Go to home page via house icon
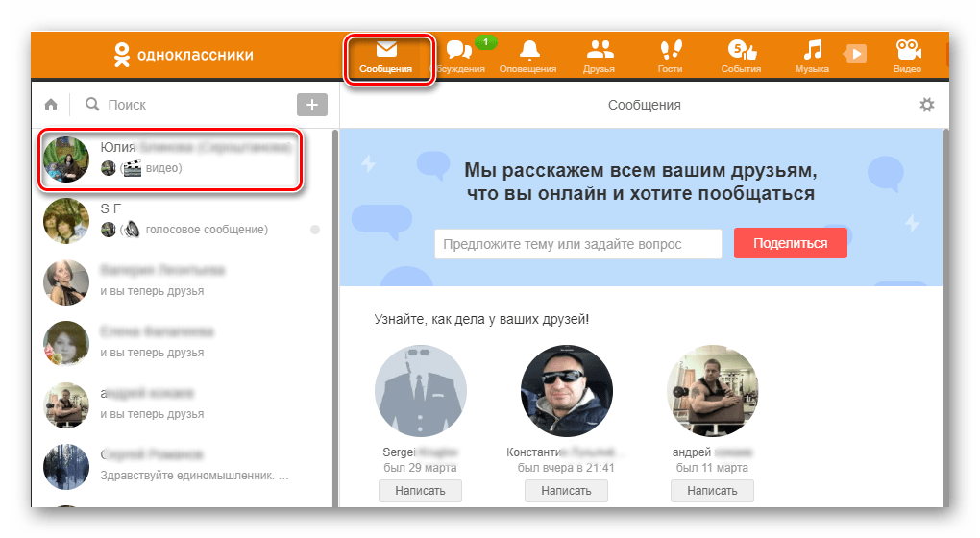Image resolution: width=980 pixels, height=538 pixels. point(51,105)
